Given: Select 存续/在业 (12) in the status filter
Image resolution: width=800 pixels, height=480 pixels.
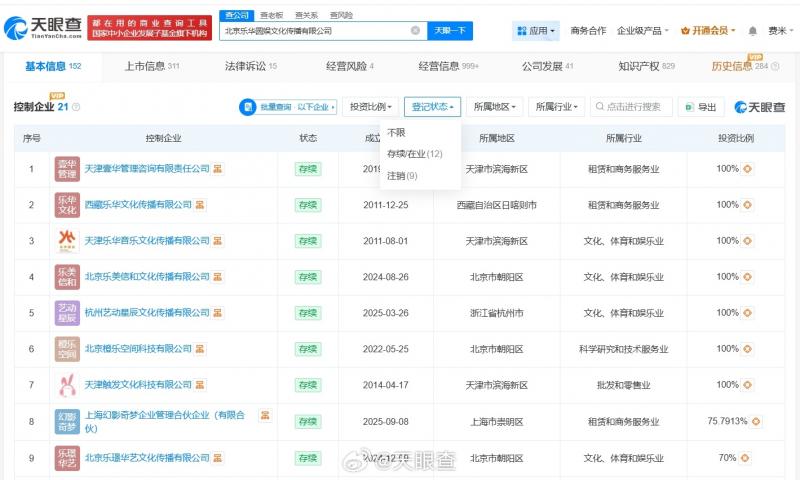Looking at the screenshot, I should (414, 154).
